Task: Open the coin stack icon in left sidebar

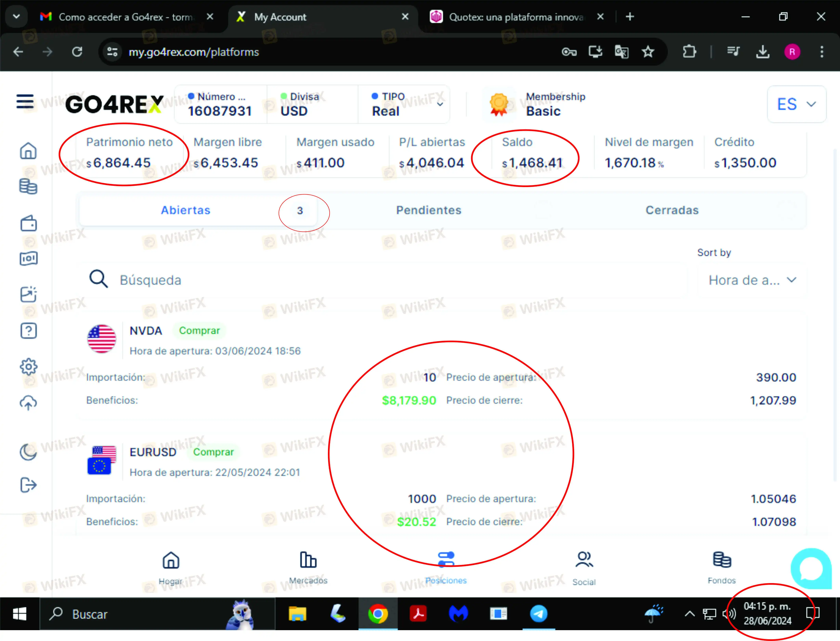Action: click(28, 186)
